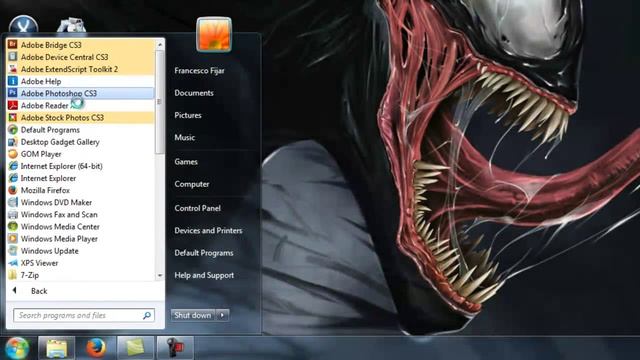Click the programs list scroll up arrow
Screen dimensions: 640x360
point(160,44)
